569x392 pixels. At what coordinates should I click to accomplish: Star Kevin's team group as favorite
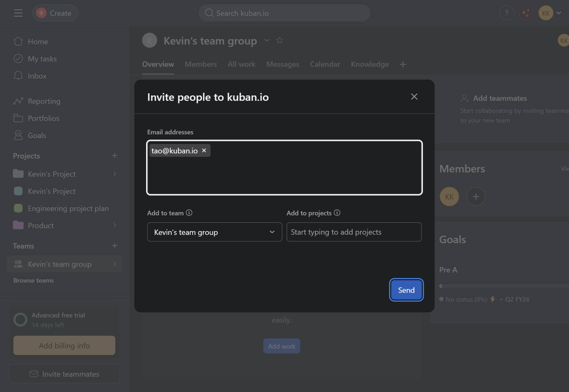(279, 40)
